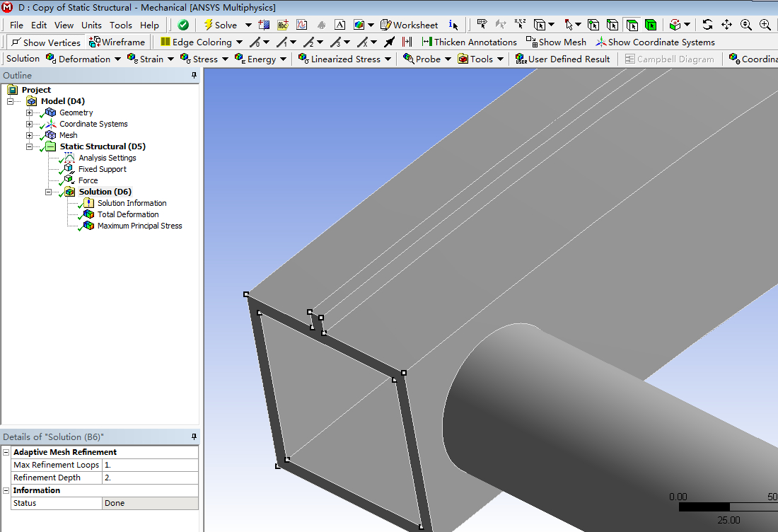Activate the Rotate view tool

click(707, 25)
